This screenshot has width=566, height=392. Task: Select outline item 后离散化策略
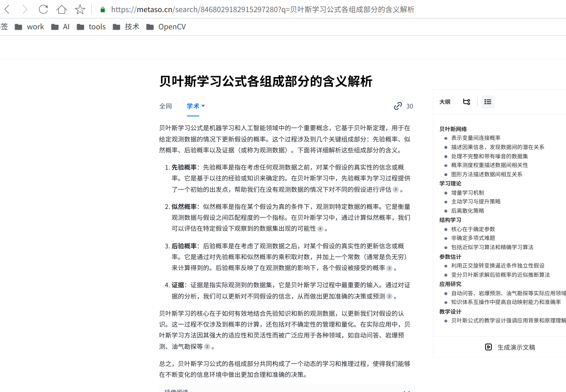[x=468, y=211]
